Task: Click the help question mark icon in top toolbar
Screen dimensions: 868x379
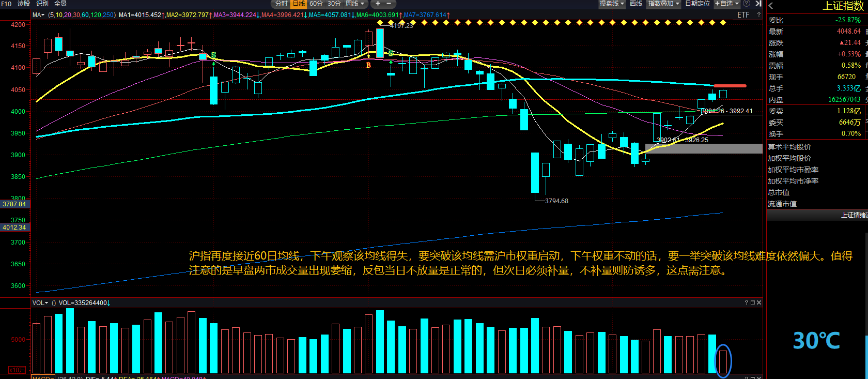Action: point(747,4)
